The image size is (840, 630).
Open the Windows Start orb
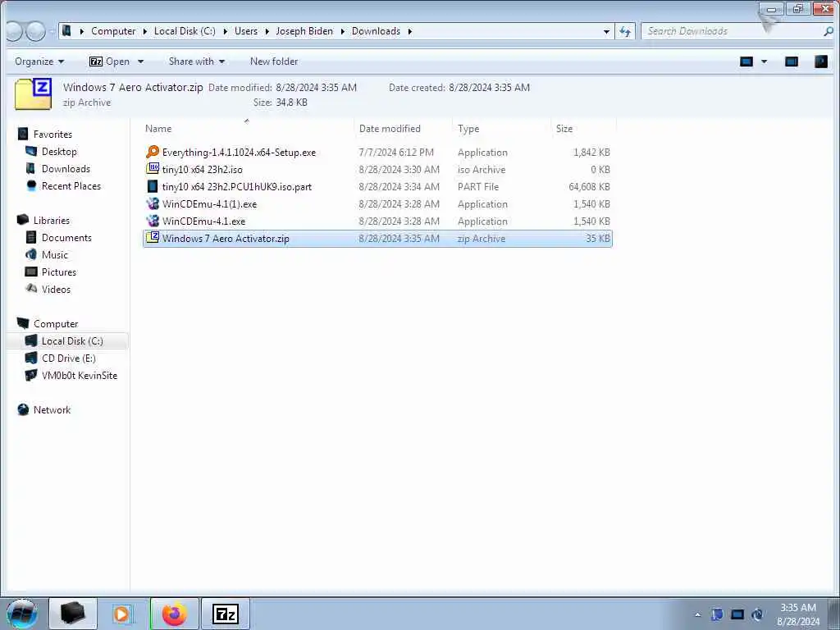(x=22, y=614)
